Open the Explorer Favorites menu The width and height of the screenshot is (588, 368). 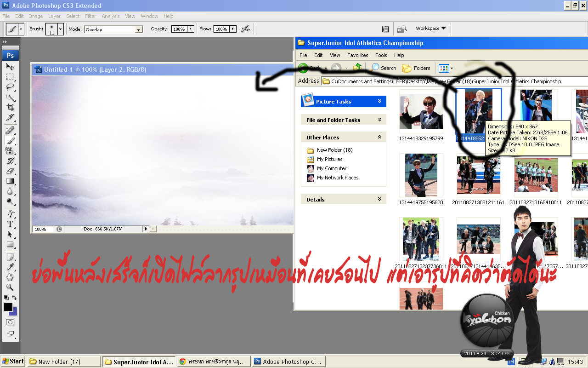[x=357, y=55]
